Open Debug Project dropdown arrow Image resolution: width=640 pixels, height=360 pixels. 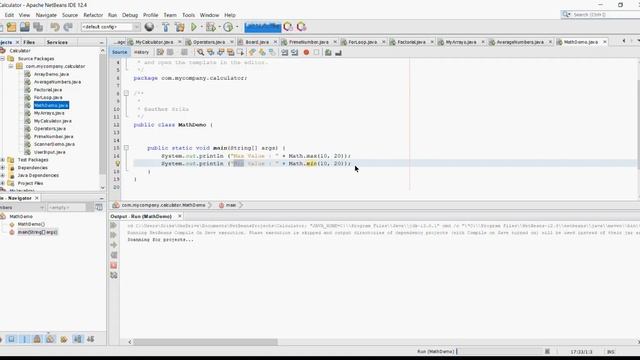tap(219, 27)
